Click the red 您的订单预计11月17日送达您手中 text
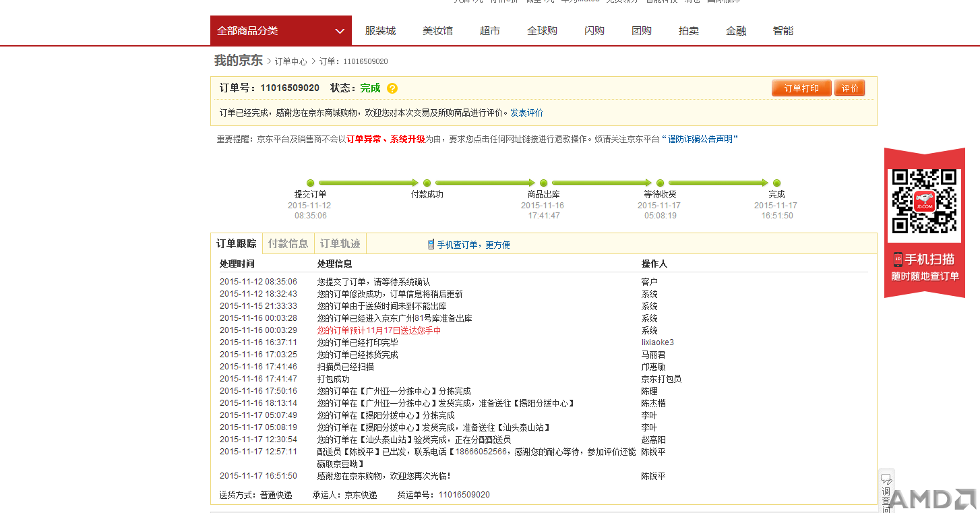980x513 pixels. (379, 330)
